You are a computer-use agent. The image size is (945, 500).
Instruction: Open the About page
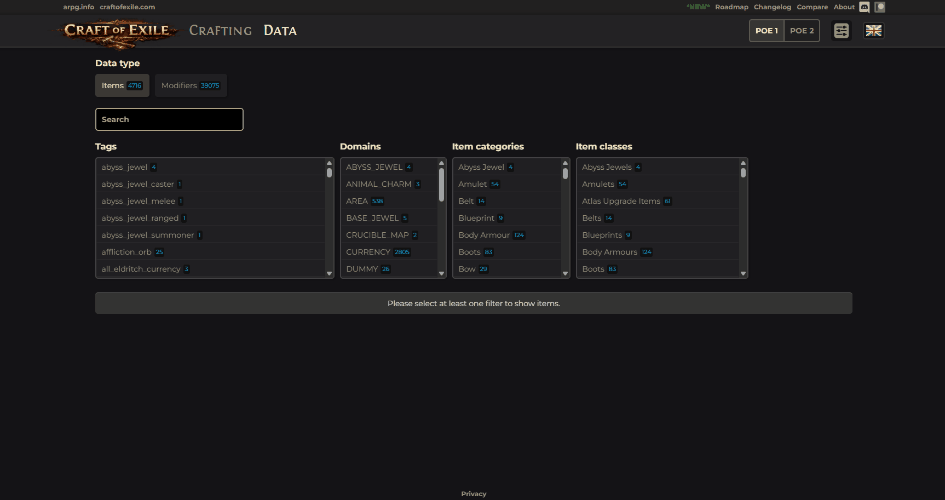pyautogui.click(x=844, y=7)
